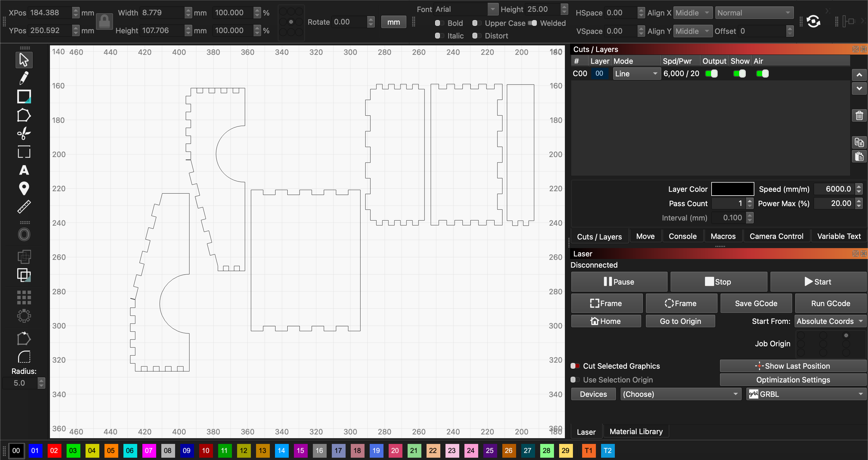Open the layer Mode dropdown showing Line
The image size is (868, 460).
coord(635,74)
